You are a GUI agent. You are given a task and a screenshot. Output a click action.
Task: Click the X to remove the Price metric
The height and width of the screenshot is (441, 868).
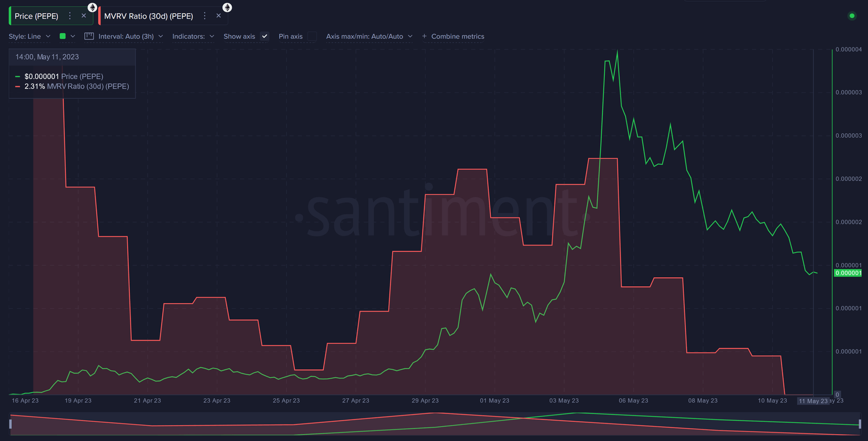coord(83,16)
